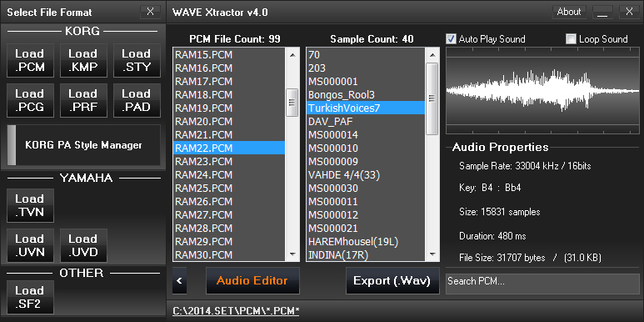Select the VAHDE 4/4(33) sample
The image size is (644, 322).
pyautogui.click(x=366, y=175)
